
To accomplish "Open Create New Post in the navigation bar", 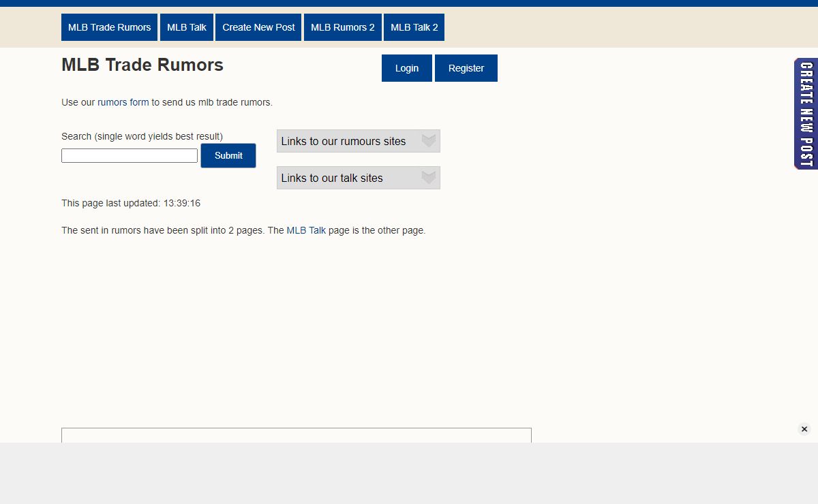I will (258, 27).
